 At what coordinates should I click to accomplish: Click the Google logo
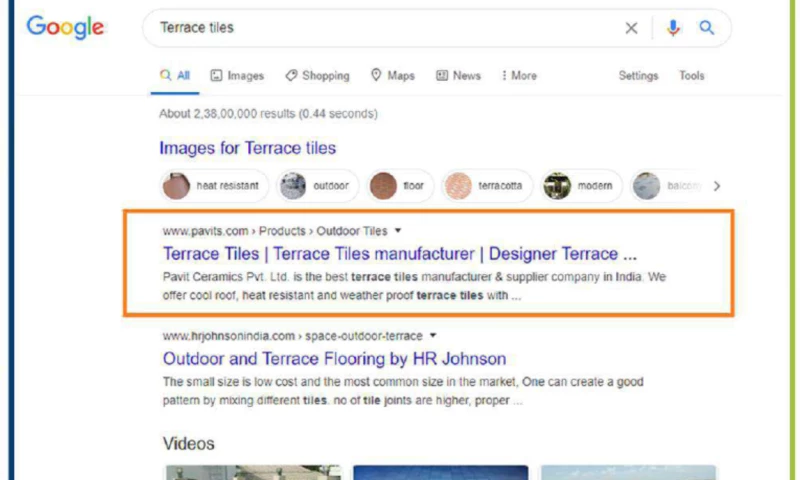tap(65, 28)
